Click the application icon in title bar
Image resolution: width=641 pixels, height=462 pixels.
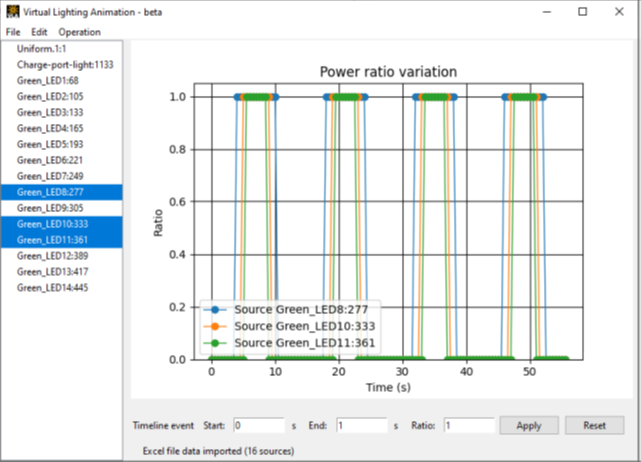(x=13, y=12)
